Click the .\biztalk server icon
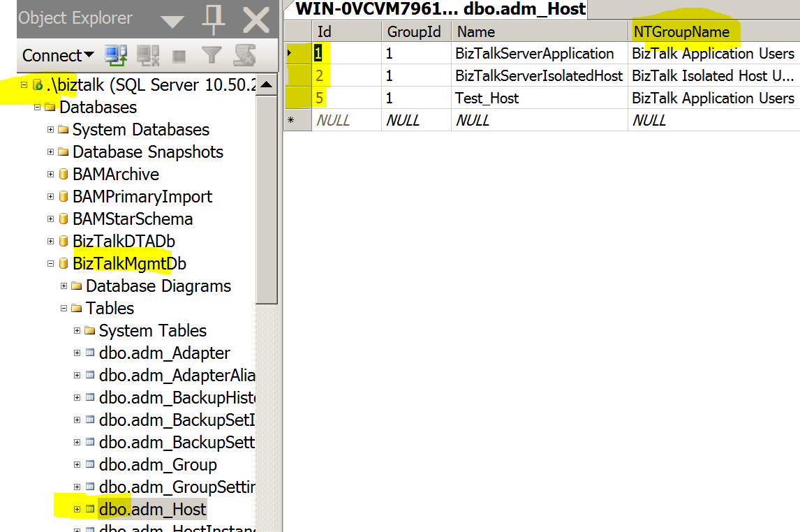800x532 pixels. click(x=37, y=84)
